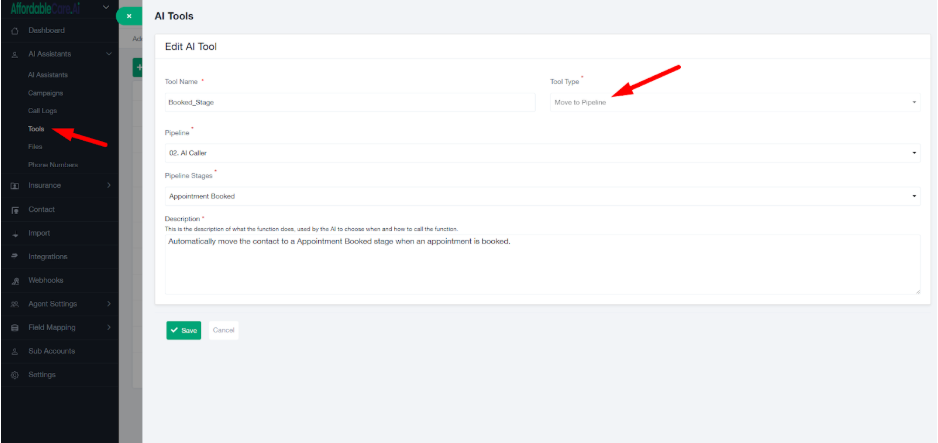Close the AI Tools panel with green X
938x443 pixels.
click(129, 16)
